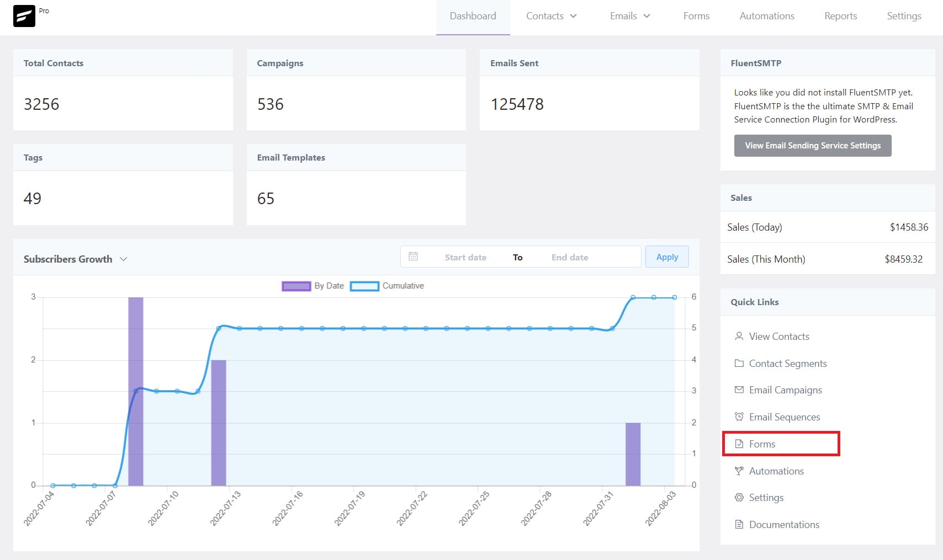Click the 2022-07-13 x-axis date label

[x=225, y=508]
